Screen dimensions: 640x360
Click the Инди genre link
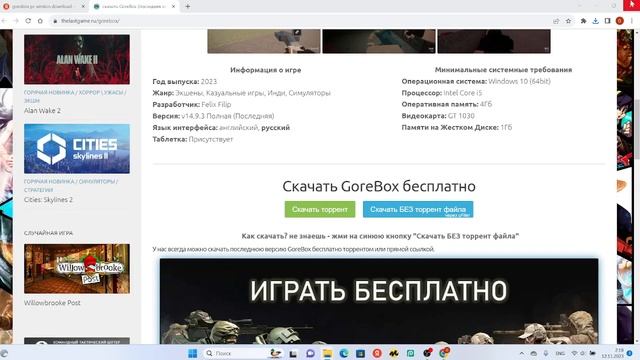point(276,93)
